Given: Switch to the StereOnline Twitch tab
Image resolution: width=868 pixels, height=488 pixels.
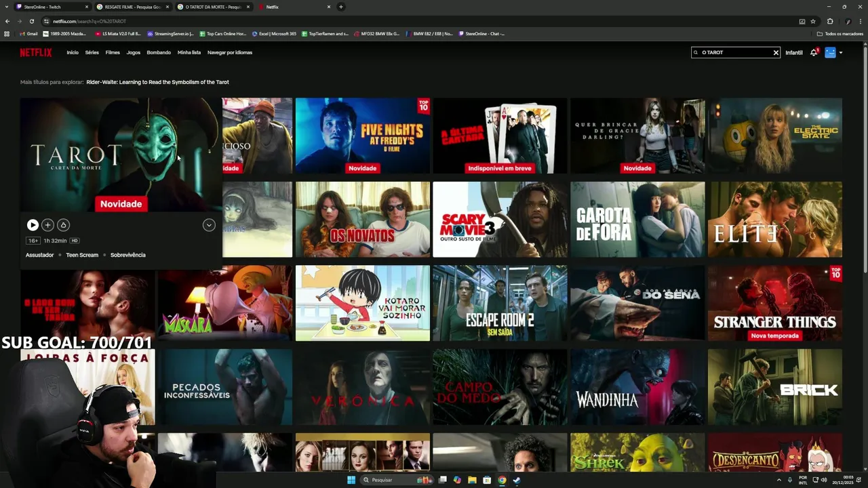Looking at the screenshot, I should tap(52, 7).
